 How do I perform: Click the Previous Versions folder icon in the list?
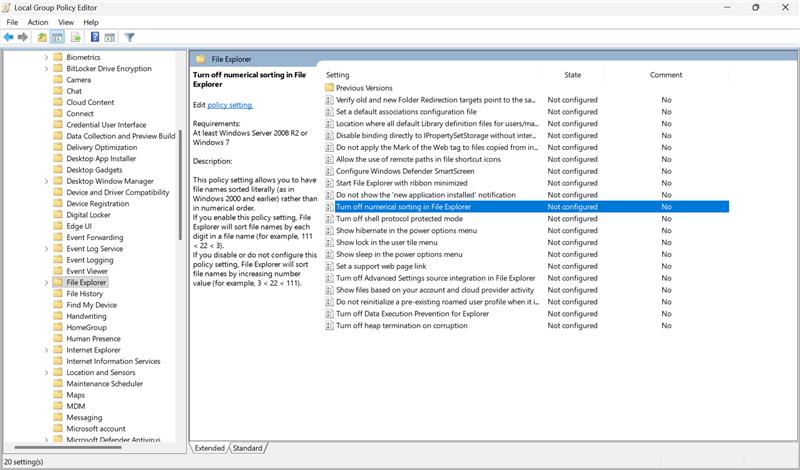pyautogui.click(x=329, y=88)
